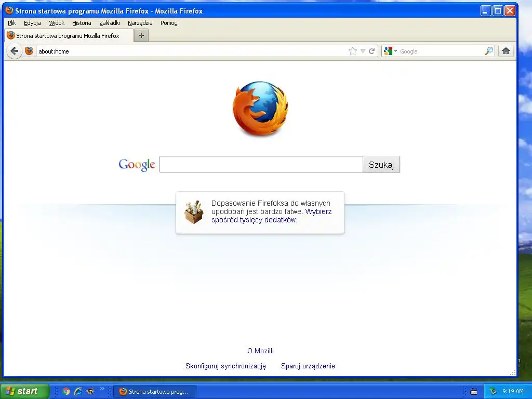
Task: Open the Pomoc menu
Action: click(169, 23)
